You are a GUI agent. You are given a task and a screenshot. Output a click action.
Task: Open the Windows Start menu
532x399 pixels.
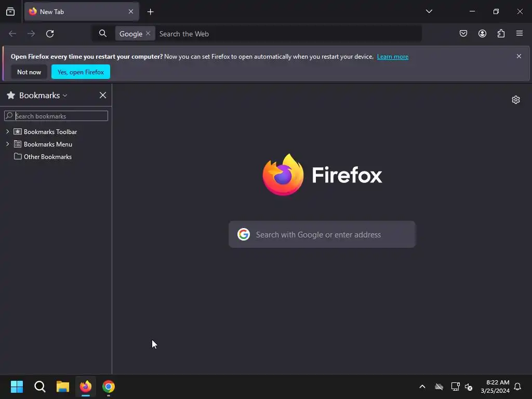pos(17,387)
